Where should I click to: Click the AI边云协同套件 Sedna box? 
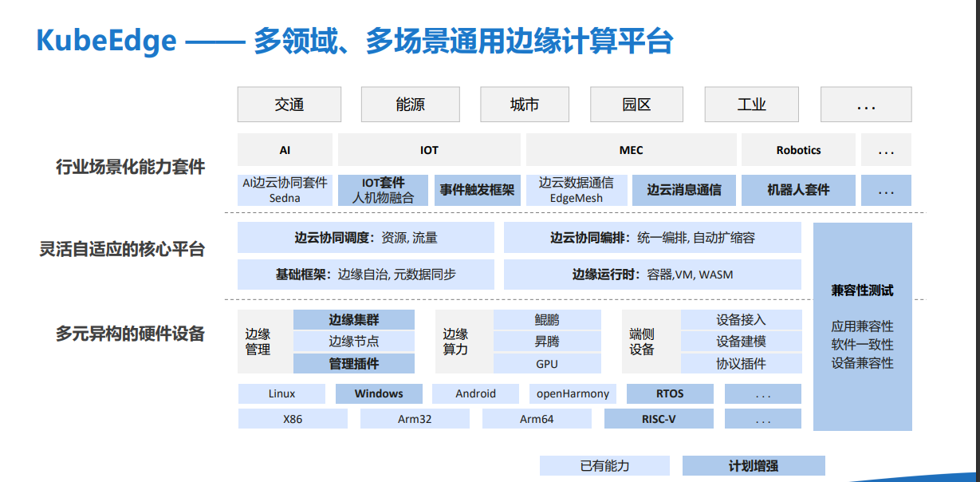click(x=285, y=190)
